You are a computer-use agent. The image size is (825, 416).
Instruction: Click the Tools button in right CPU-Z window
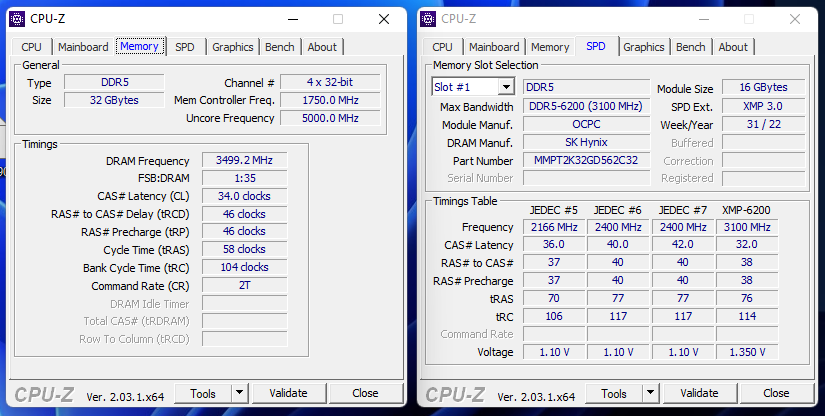point(614,393)
